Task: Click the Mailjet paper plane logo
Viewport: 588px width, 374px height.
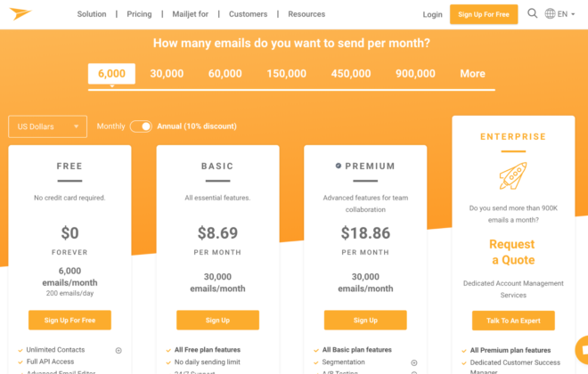Action: [x=20, y=14]
